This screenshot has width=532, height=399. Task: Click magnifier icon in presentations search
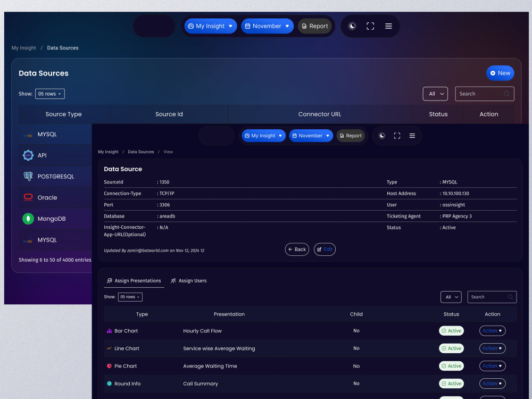coord(510,297)
